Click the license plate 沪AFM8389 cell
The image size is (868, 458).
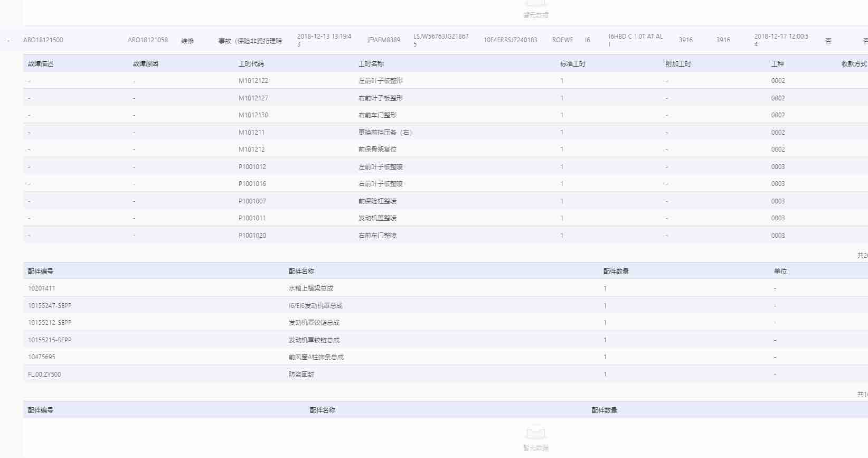pyautogui.click(x=384, y=40)
